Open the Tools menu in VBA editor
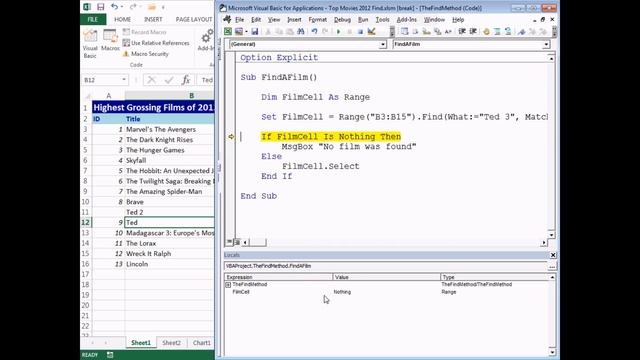Image resolution: width=640 pixels, height=360 pixels. click(382, 20)
